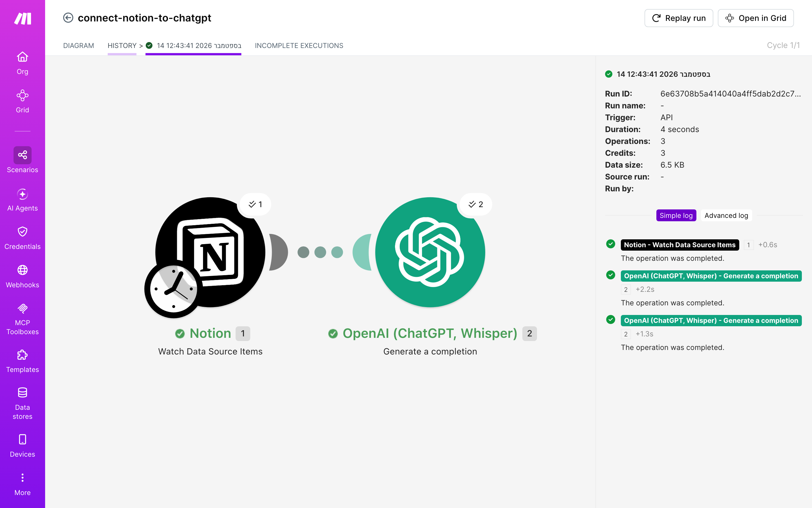The width and height of the screenshot is (812, 508).
Task: Click the Replay run button
Action: pyautogui.click(x=678, y=18)
